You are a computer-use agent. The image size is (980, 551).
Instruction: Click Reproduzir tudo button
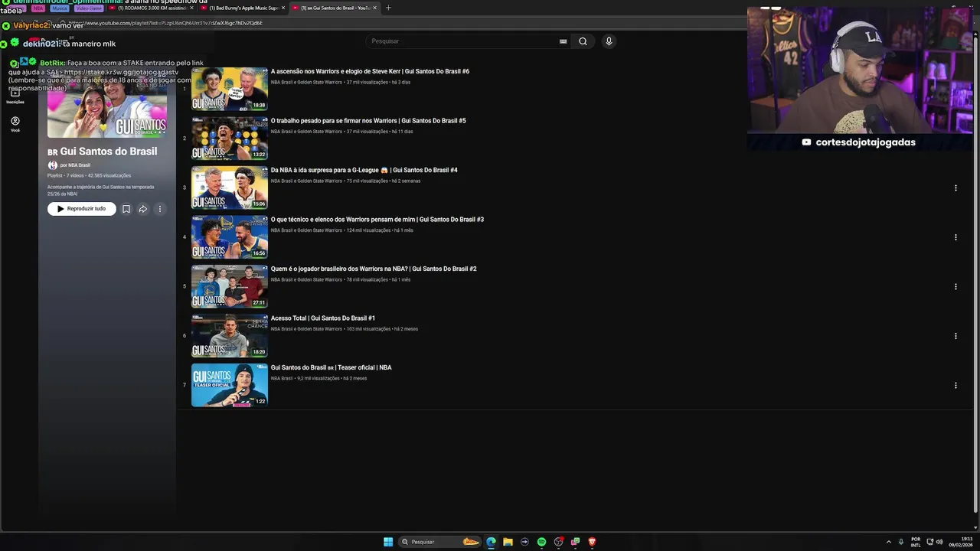pos(82,209)
